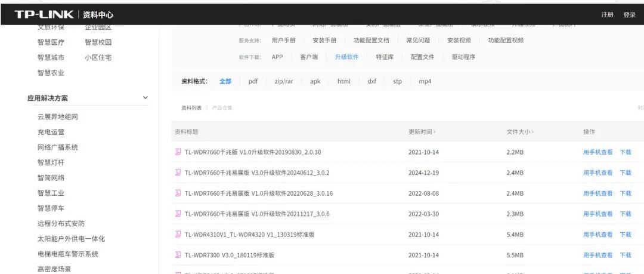Open TL-WDR7300 V3.0_180119标准版 title
The height and width of the screenshot is (274, 644).
pos(229,255)
